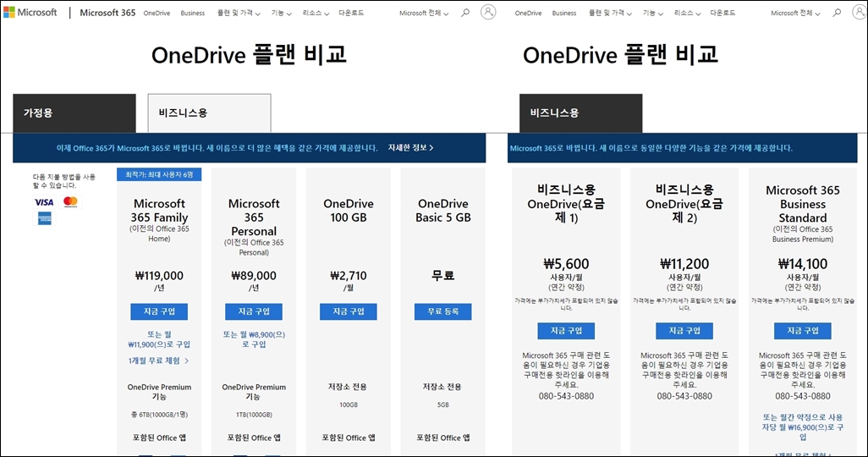868x457 pixels.
Task: Click the OneDrive 100 GB plan title
Action: coord(349,211)
